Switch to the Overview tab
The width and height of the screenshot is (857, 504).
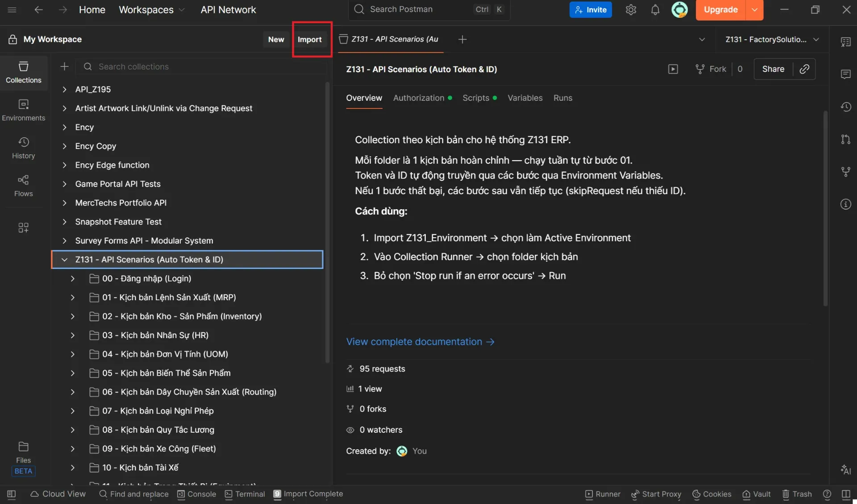(x=364, y=98)
